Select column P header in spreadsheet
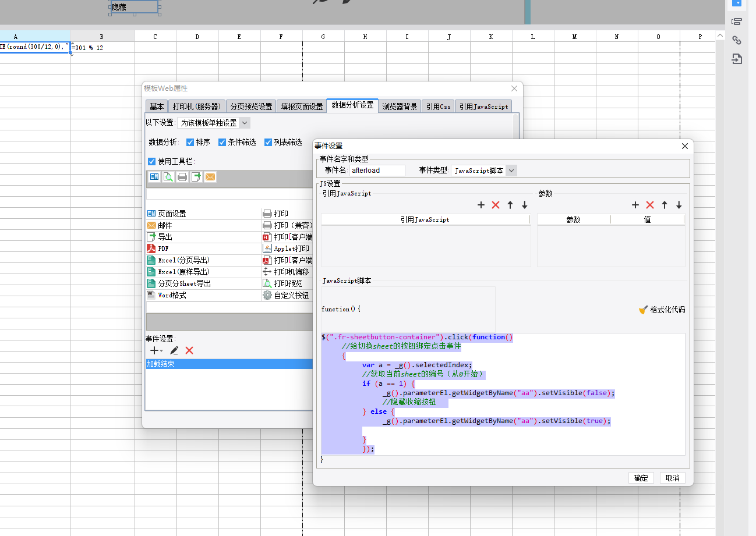This screenshot has height=536, width=756. [700, 36]
